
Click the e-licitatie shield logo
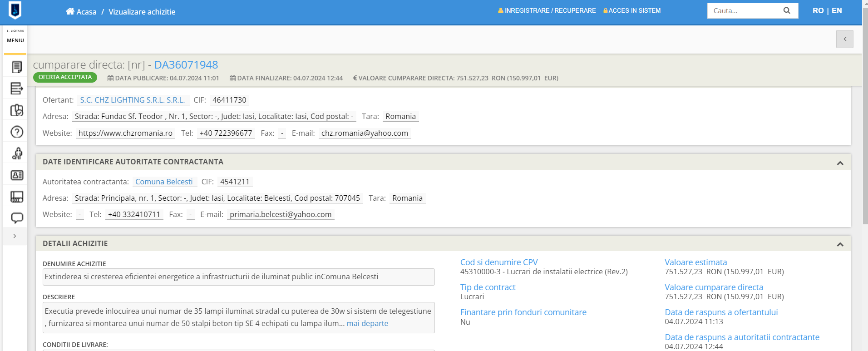tap(15, 10)
